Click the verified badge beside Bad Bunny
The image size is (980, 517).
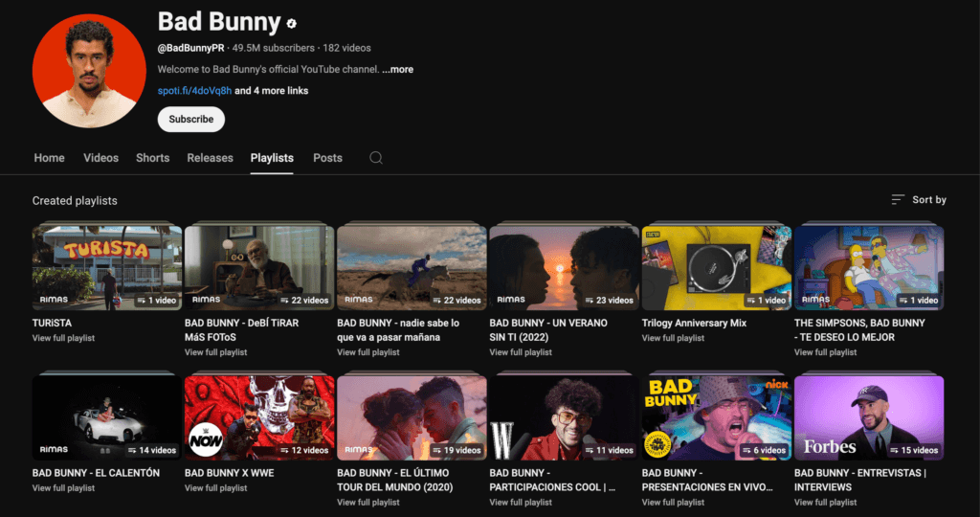coord(291,24)
